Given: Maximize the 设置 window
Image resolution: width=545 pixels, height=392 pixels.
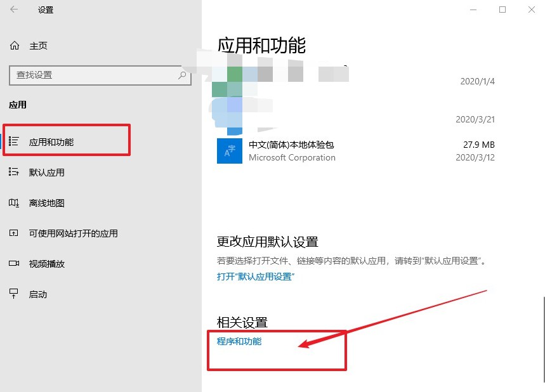Looking at the screenshot, I should click(x=502, y=10).
